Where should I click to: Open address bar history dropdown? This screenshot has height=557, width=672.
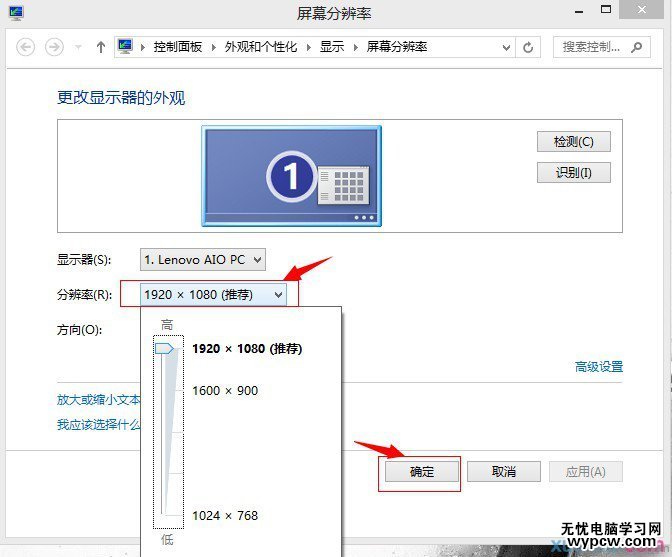pos(506,47)
